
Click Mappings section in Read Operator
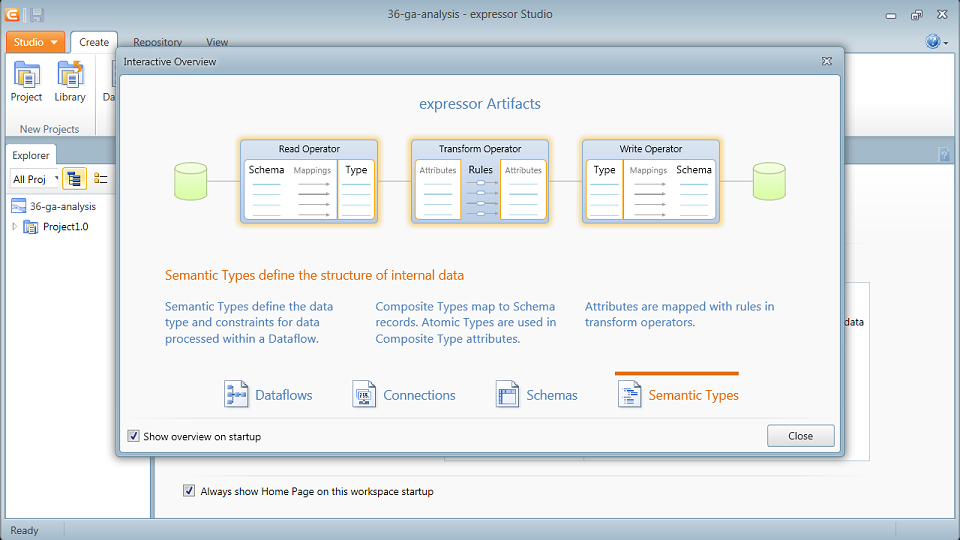312,189
